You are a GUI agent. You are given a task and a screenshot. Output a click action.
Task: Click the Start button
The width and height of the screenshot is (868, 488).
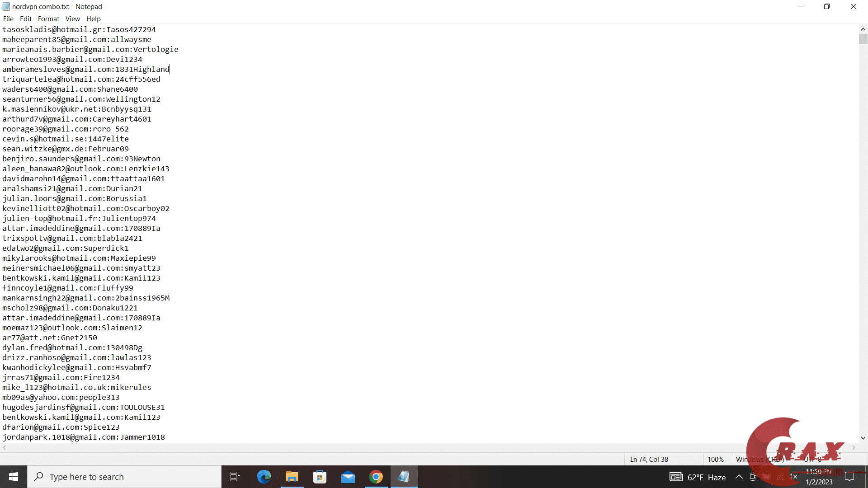[x=13, y=477]
